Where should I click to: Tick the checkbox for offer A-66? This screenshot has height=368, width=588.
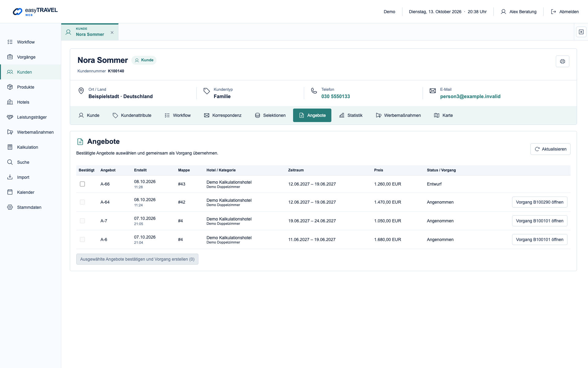[82, 184]
